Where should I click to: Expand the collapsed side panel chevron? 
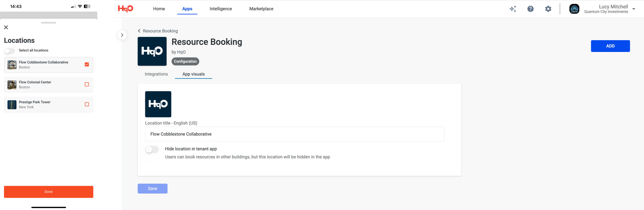pos(122,35)
